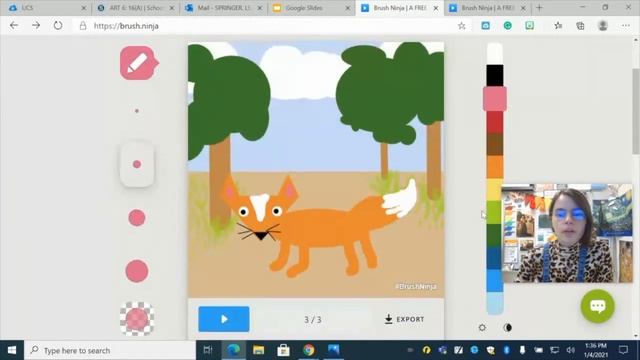Screen dimensions: 640x360
Task: Open the Windows Start menu
Action: pyautogui.click(x=12, y=350)
